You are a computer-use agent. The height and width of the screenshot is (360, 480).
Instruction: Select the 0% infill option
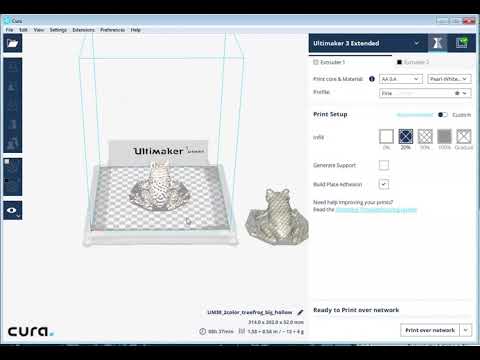[386, 136]
